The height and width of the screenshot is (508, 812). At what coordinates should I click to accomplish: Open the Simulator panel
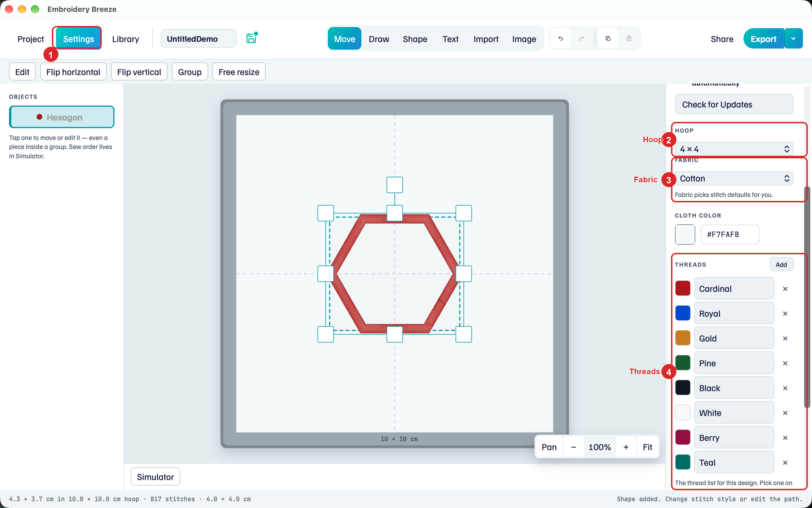[155, 477]
